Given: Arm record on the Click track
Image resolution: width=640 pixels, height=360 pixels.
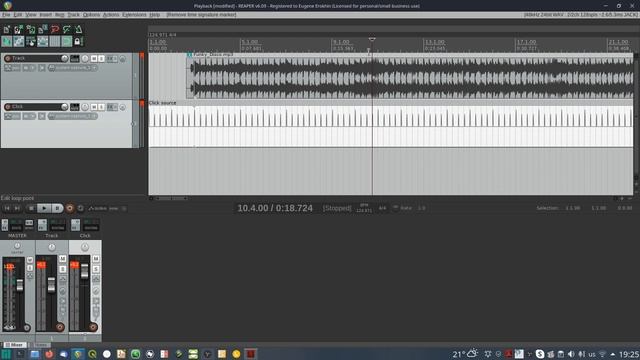Looking at the screenshot, I should [8, 107].
